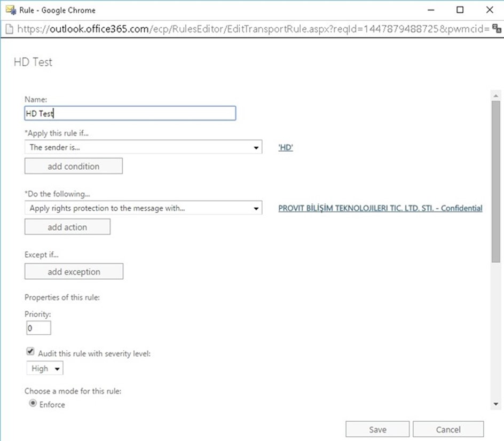Click the page info icon beside URL
The width and height of the screenshot is (504, 441).
pyautogui.click(x=9, y=29)
